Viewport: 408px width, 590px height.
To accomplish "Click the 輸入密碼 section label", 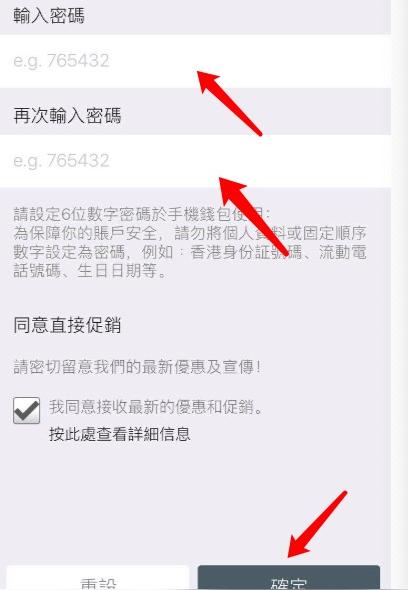I will tap(49, 16).
